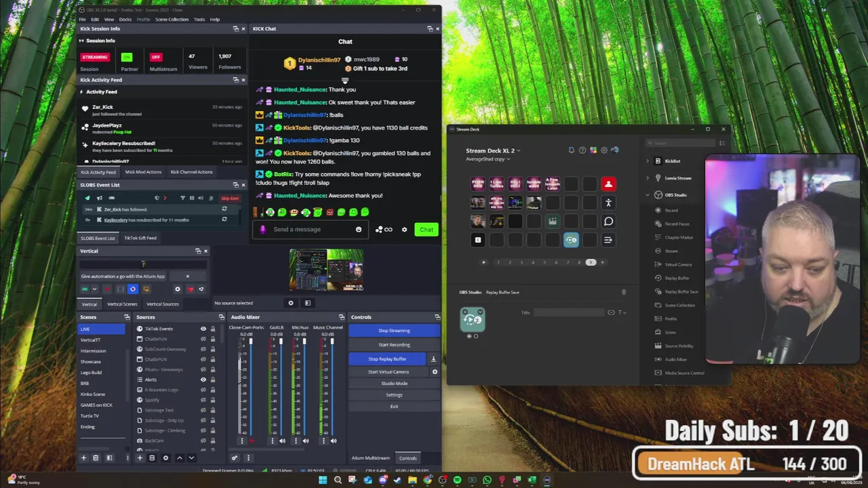Show the BackCam source
The width and height of the screenshot is (868, 488).
[203, 441]
